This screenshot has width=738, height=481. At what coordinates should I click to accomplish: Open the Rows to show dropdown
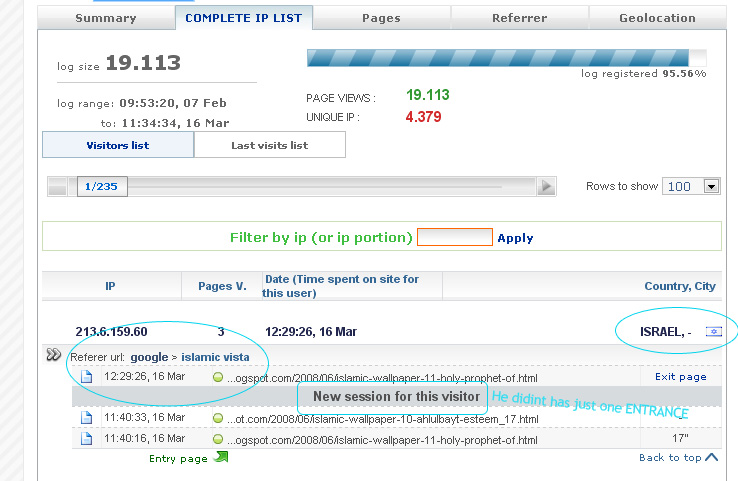tap(691, 186)
